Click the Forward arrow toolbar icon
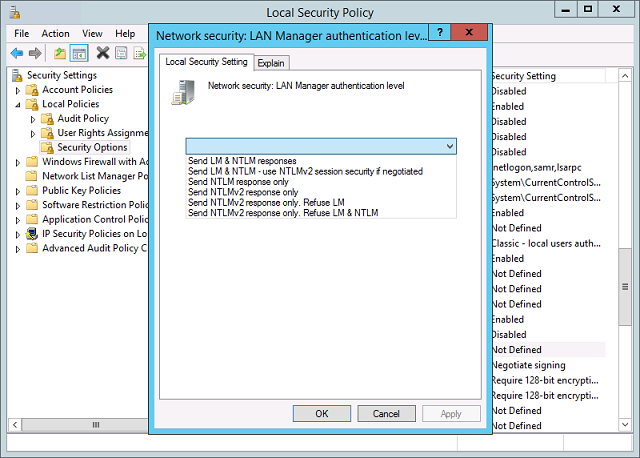This screenshot has height=458, width=640. pyautogui.click(x=36, y=52)
